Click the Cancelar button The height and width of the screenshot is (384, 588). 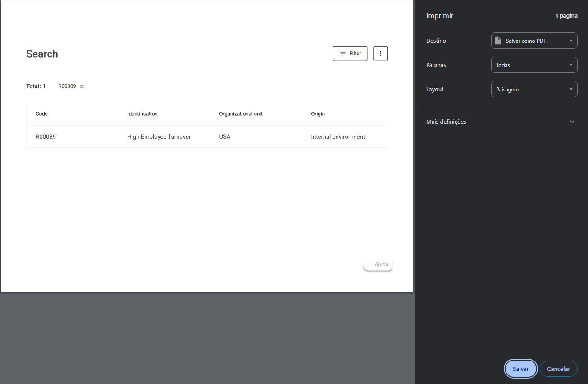(x=558, y=369)
